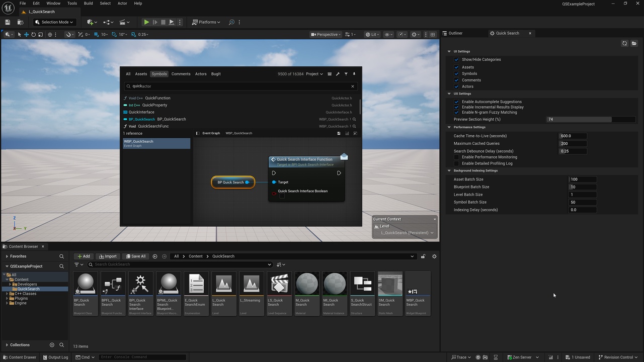Search Favorites with the magnifier icon

click(x=61, y=256)
